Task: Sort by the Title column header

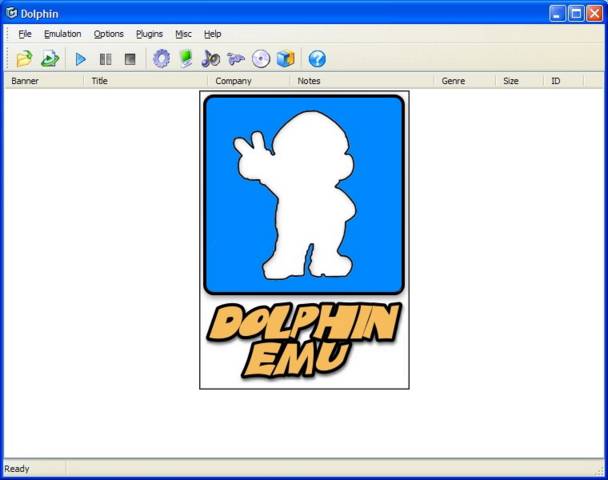Action: pos(145,81)
